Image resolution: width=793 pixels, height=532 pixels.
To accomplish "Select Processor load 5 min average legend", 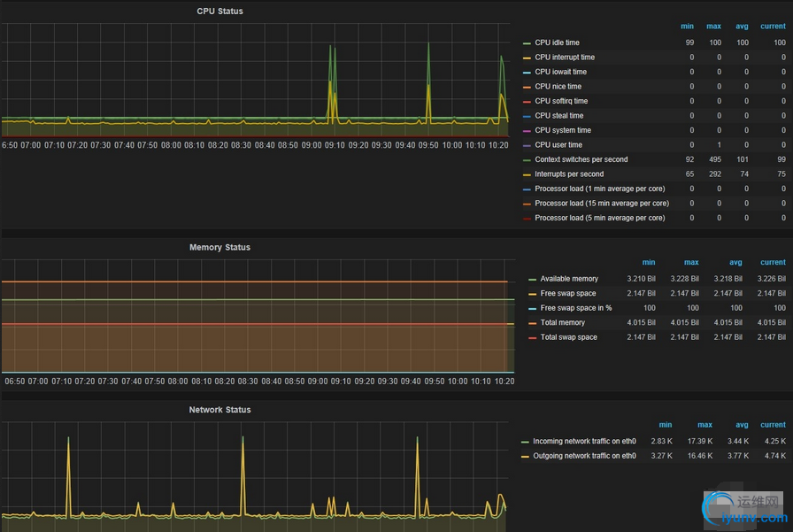I will click(x=600, y=218).
